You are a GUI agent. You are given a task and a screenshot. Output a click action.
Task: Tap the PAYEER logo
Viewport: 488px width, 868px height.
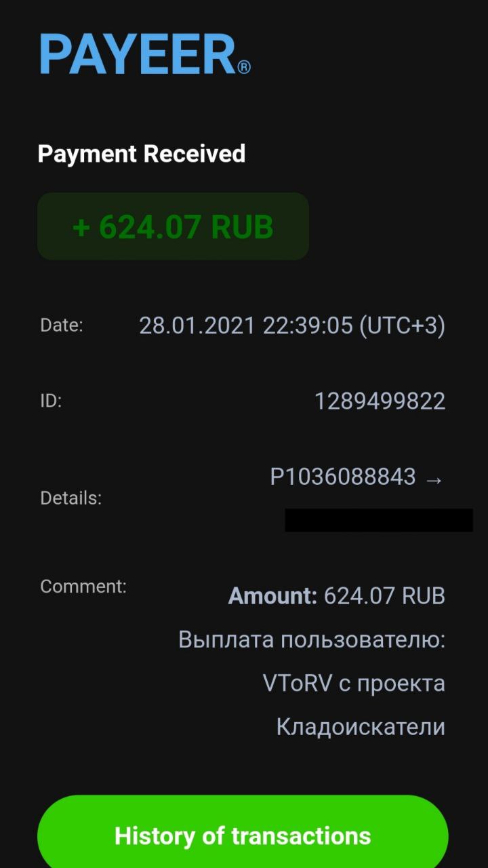(144, 54)
